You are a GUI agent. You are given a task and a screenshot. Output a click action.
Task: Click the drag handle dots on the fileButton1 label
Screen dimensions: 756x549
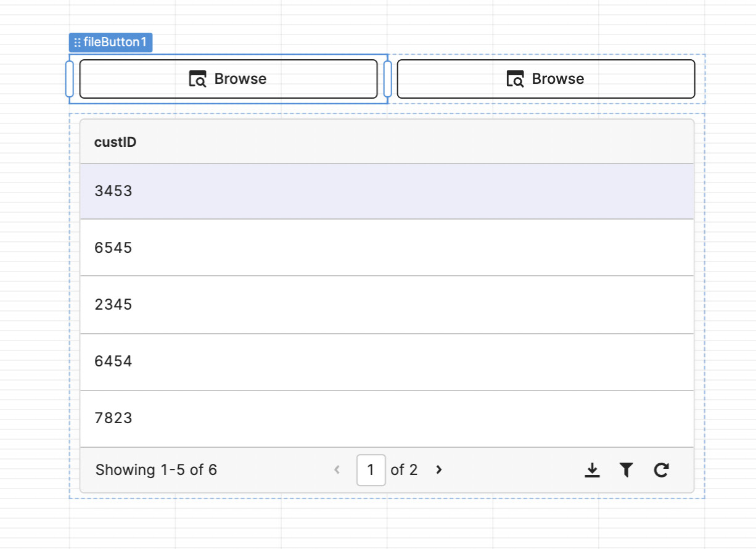coord(76,42)
